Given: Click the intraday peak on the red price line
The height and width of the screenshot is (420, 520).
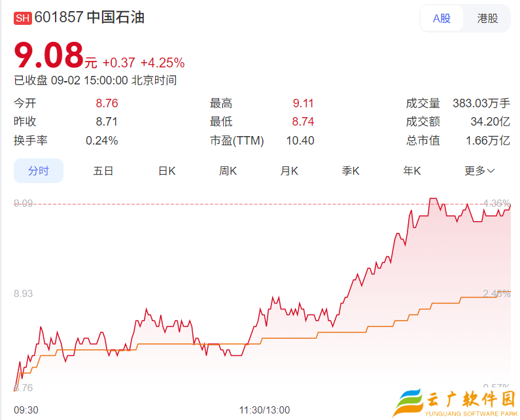Looking at the screenshot, I should point(433,198).
